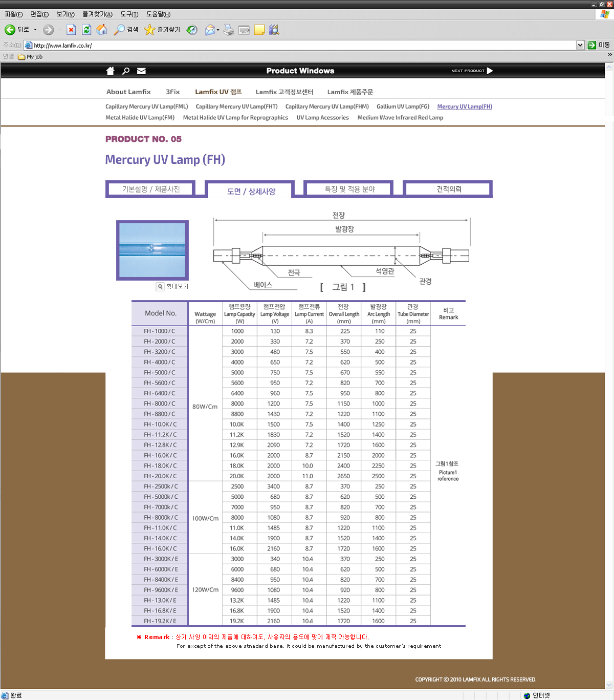Viewport: 614px width, 700px height.
Task: Click the 확대보기 enlarge view button
Action: [172, 286]
